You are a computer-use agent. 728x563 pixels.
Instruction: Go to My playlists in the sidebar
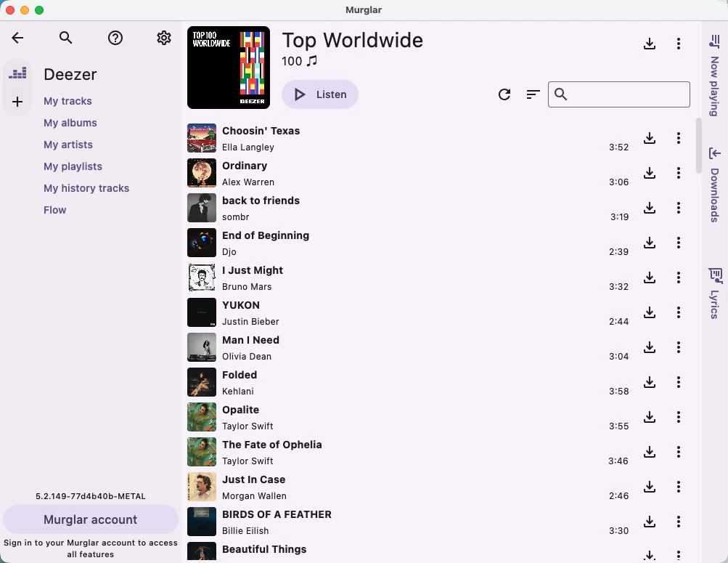[x=73, y=166]
